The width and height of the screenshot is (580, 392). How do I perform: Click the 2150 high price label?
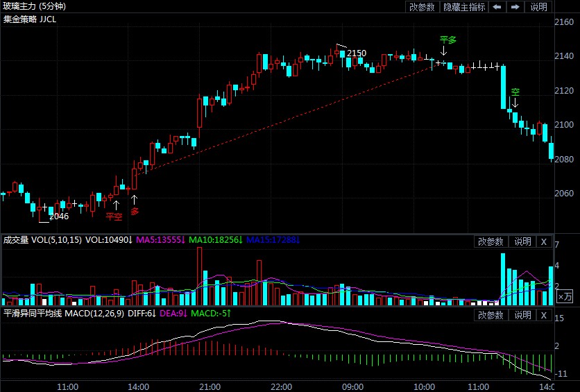357,53
